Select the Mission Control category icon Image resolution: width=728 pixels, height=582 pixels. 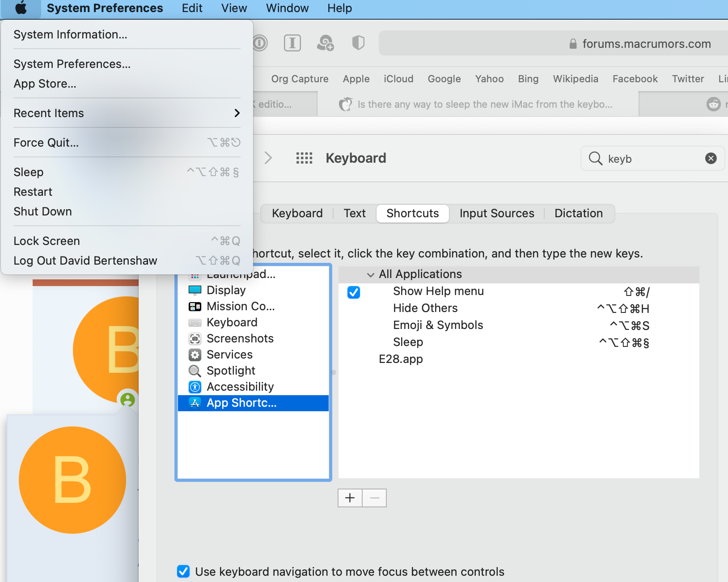[x=195, y=306]
